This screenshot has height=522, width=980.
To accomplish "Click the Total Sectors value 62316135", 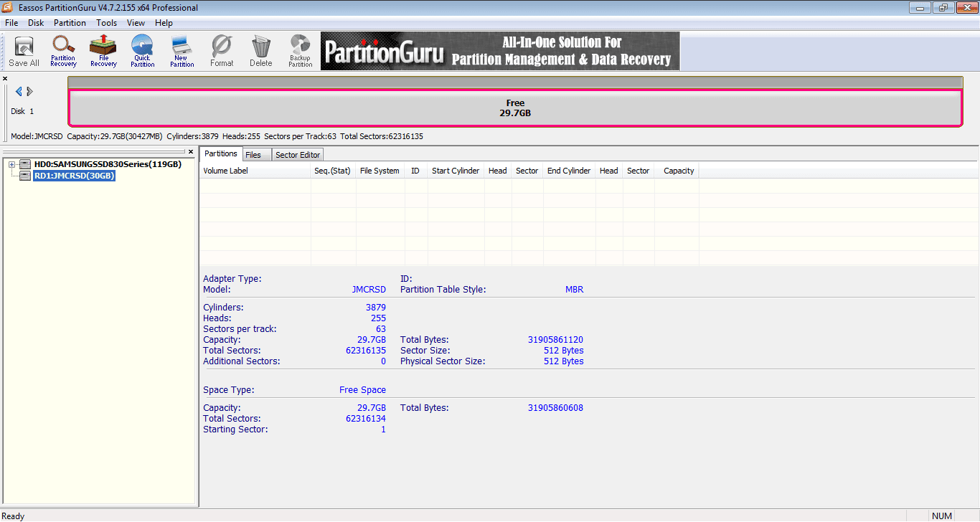I will pyautogui.click(x=366, y=351).
